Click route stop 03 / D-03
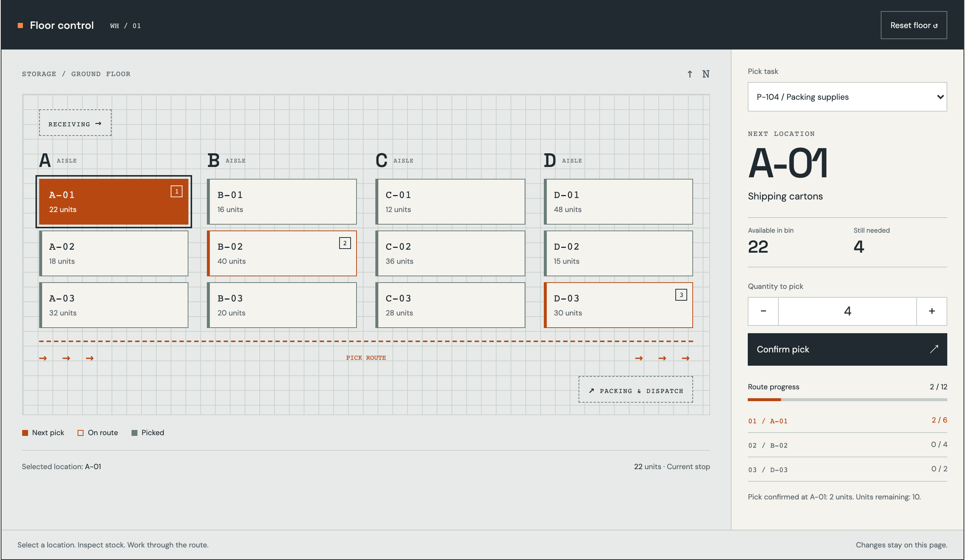965x560 pixels. point(847,469)
